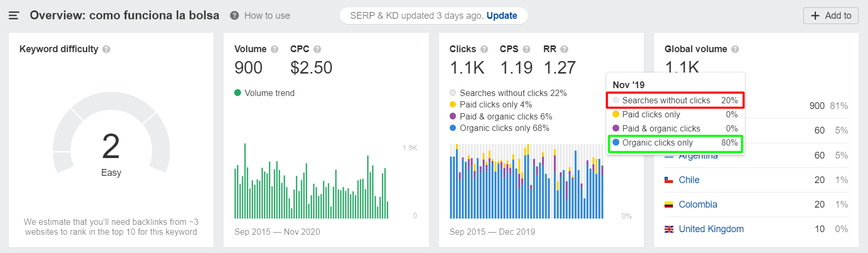Click the CPC help question icon
The width and height of the screenshot is (868, 253).
pyautogui.click(x=317, y=49)
